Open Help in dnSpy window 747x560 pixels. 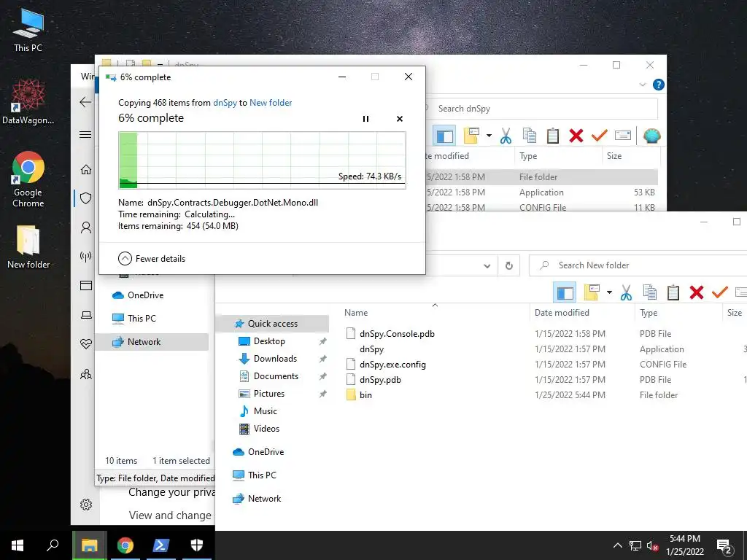[659, 85]
